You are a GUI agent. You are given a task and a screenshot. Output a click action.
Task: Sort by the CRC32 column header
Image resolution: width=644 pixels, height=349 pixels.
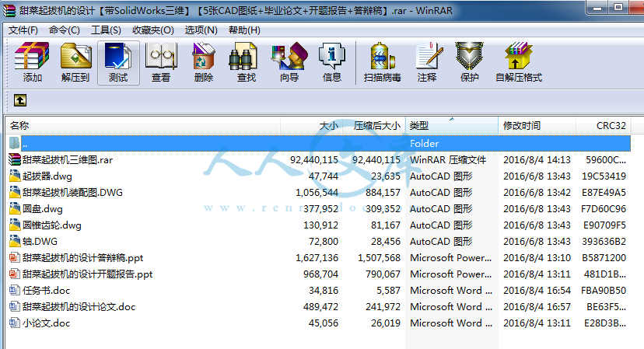[604, 126]
